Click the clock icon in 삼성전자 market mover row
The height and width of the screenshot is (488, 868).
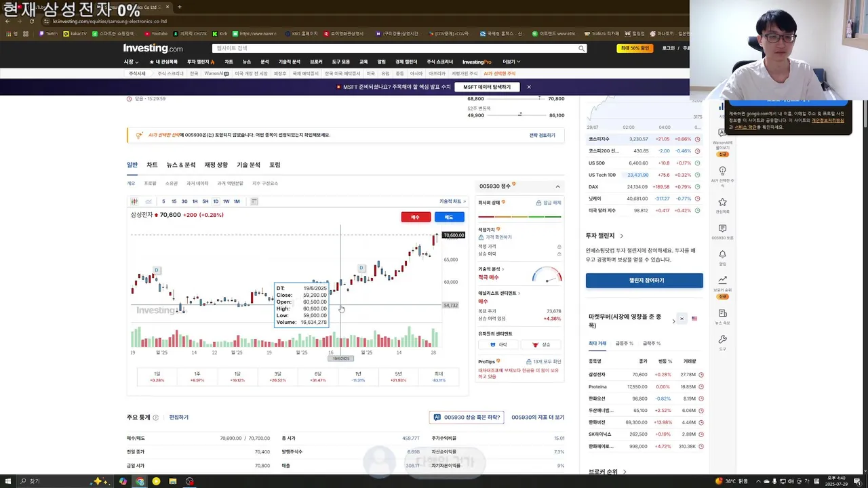[x=701, y=375]
